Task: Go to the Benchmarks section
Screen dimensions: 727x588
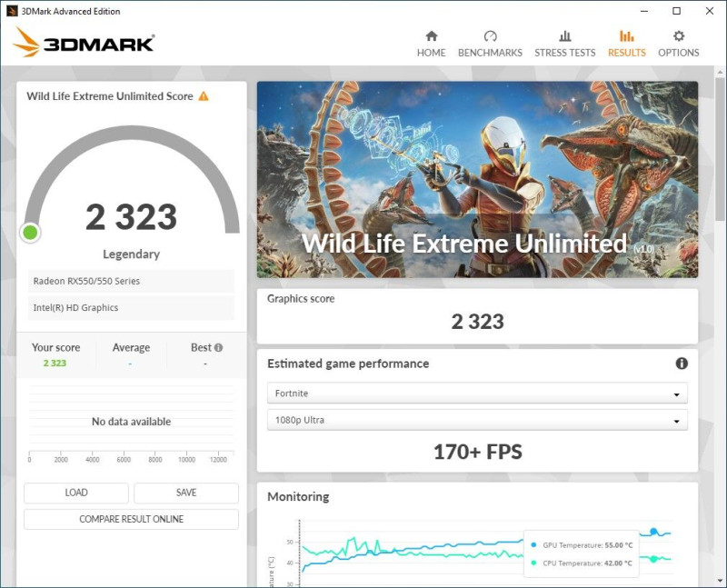Action: (x=490, y=44)
